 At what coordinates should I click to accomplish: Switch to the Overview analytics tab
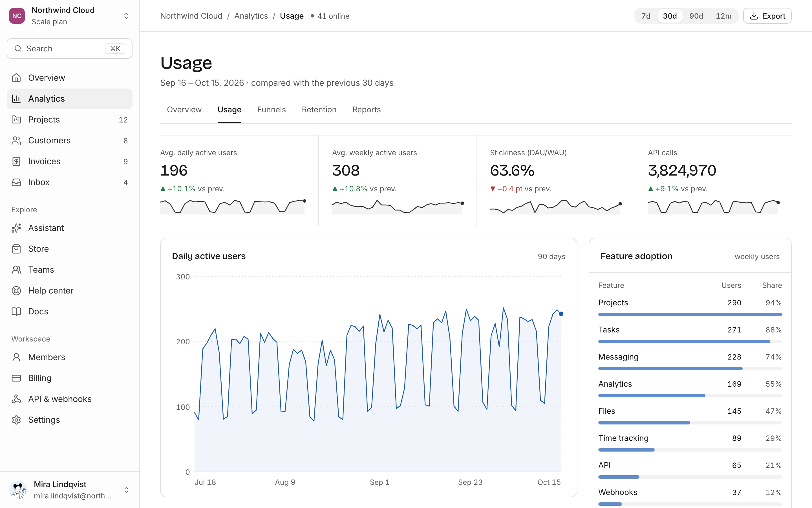[x=184, y=110]
